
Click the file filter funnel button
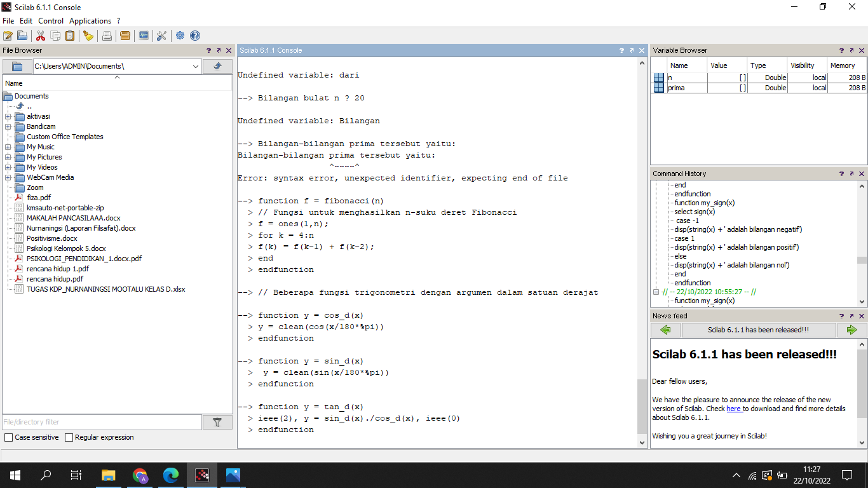[x=217, y=422]
